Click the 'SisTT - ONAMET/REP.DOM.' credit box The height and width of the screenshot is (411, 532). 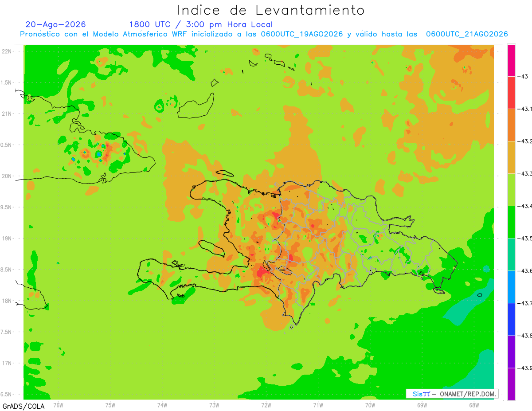tap(452, 394)
